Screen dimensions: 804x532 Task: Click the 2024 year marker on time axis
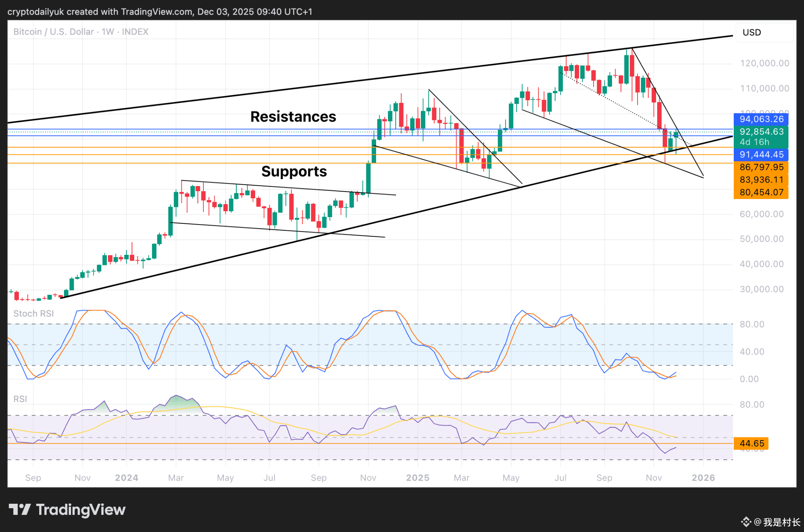(126, 478)
